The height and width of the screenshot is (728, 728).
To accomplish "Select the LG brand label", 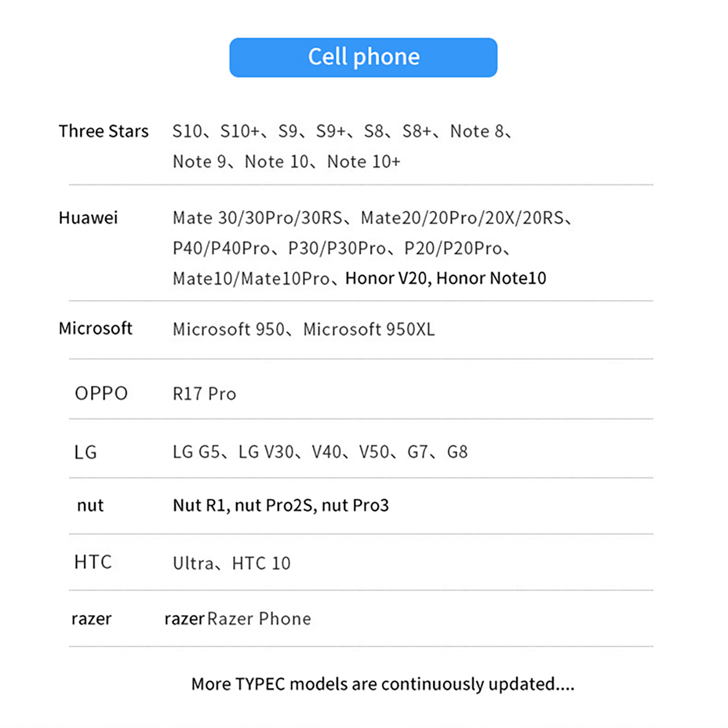I will [x=86, y=452].
